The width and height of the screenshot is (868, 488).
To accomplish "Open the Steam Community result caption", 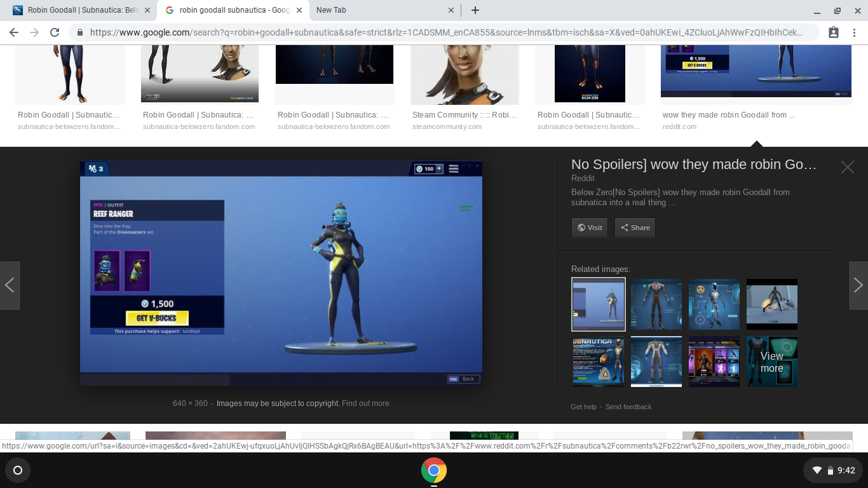I will 465,115.
